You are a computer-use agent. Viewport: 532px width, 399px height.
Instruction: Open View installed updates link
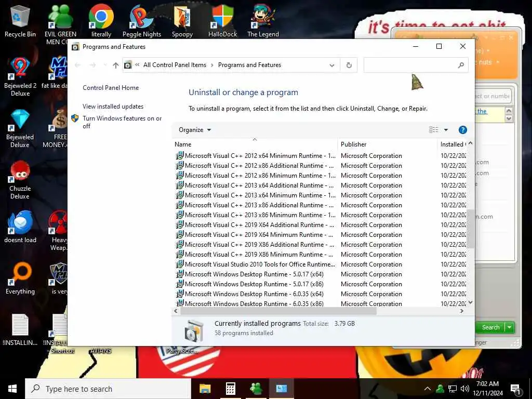click(x=113, y=107)
